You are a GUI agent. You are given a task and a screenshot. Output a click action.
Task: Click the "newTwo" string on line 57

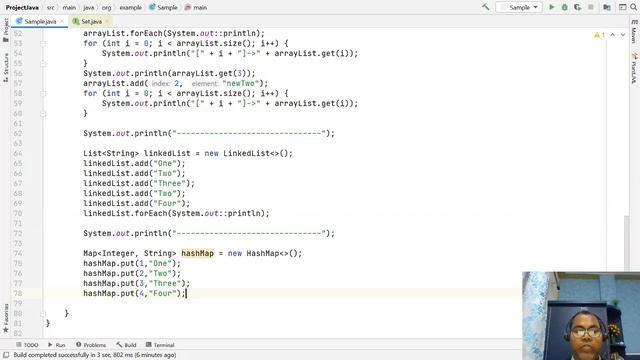(x=240, y=83)
